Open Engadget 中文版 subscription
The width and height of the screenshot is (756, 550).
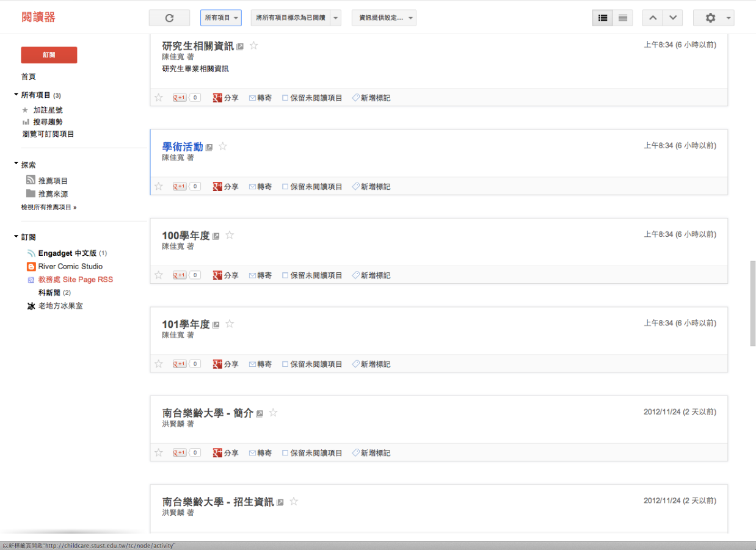click(67, 253)
